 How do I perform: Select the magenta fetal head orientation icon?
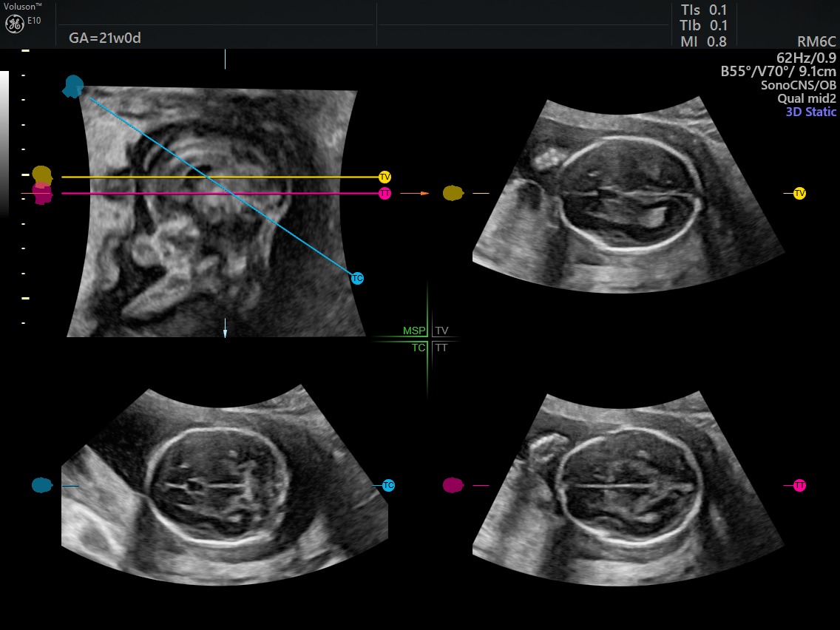tap(41, 195)
